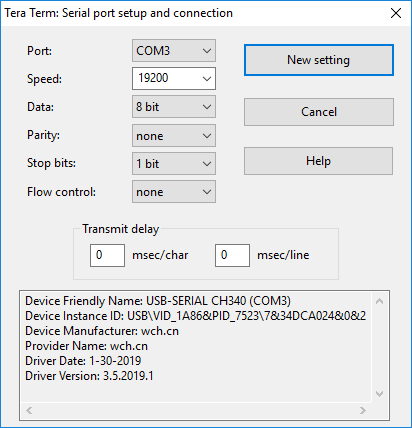Screen dimensions: 412x428
Task: Click the Cancel button
Action: coord(319,112)
